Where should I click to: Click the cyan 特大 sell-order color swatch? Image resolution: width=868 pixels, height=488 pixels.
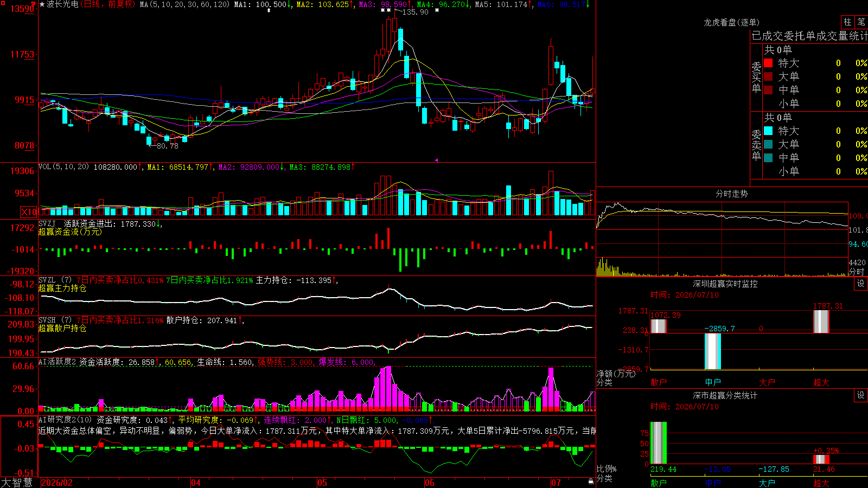click(x=768, y=131)
